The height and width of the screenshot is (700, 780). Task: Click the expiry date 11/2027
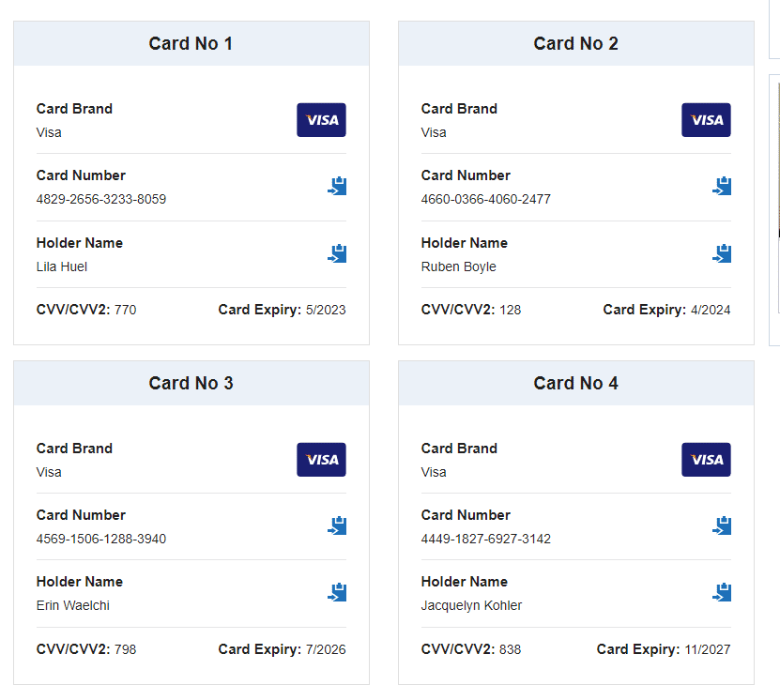pos(707,649)
